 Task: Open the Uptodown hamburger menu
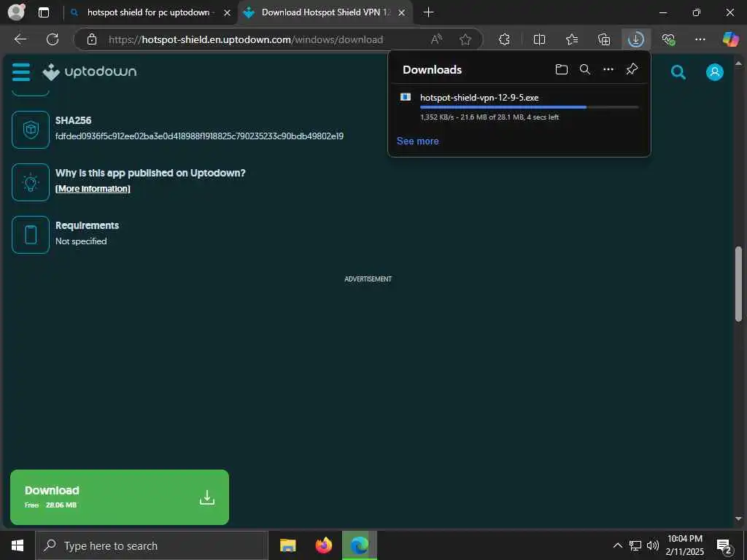click(x=21, y=72)
